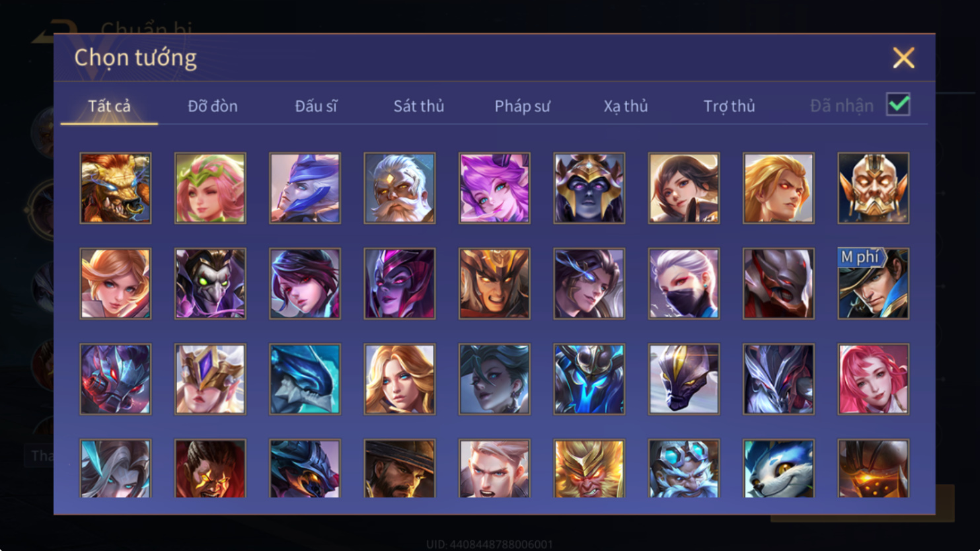980x551 pixels.
Task: Select the hero marked 'M phí'
Action: (x=874, y=283)
